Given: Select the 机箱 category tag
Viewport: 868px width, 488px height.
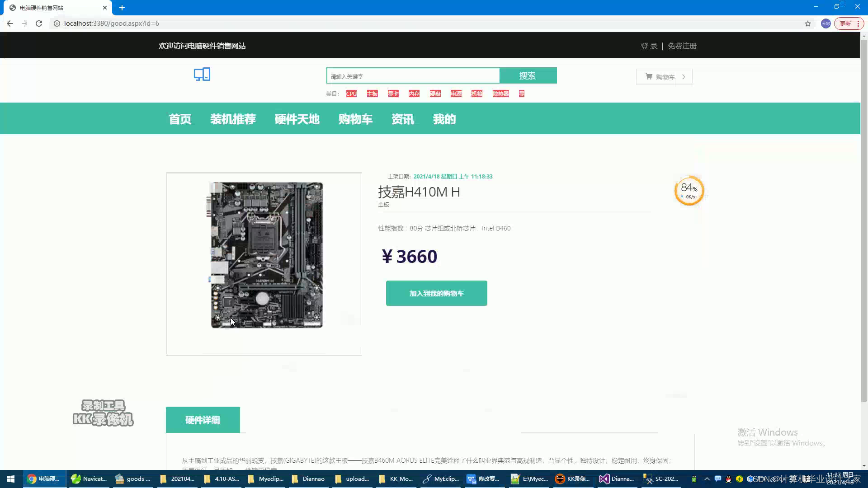Looking at the screenshot, I should pos(476,94).
